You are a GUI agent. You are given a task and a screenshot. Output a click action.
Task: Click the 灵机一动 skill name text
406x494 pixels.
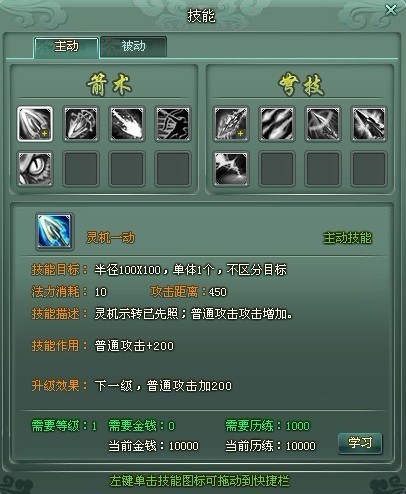(111, 238)
